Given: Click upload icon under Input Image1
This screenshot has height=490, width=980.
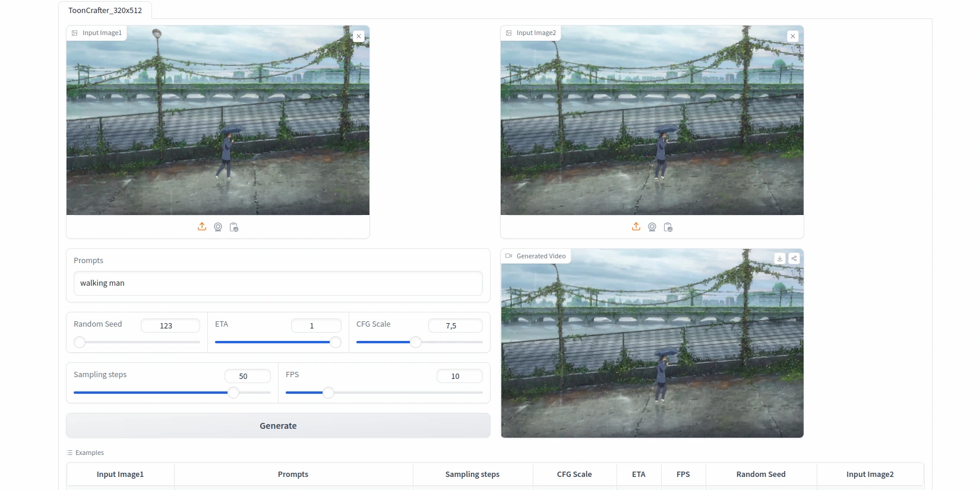Looking at the screenshot, I should pos(202,227).
